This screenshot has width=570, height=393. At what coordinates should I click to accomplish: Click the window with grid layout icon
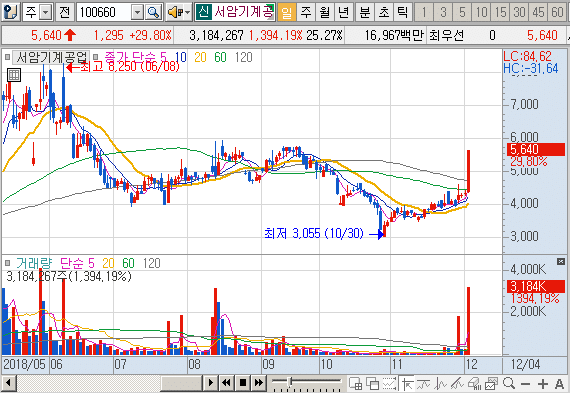355,384
